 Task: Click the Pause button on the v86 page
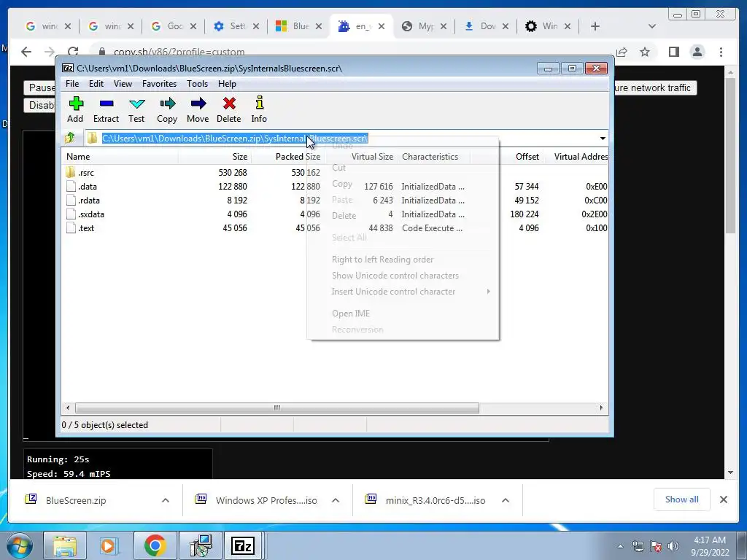tap(40, 87)
